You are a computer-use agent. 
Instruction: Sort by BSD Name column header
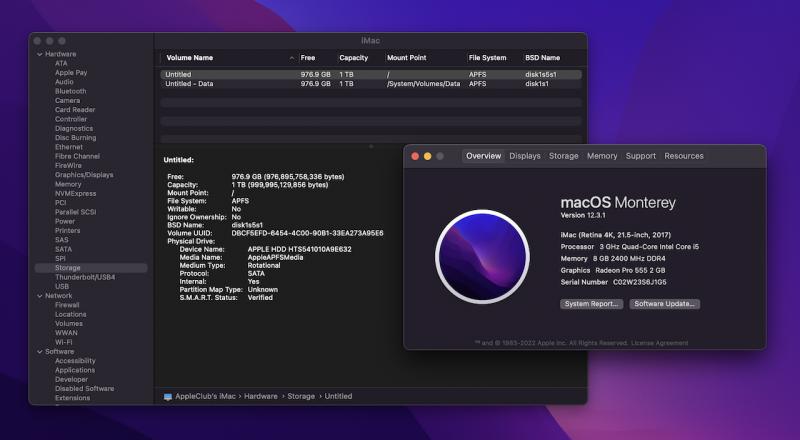click(x=543, y=58)
